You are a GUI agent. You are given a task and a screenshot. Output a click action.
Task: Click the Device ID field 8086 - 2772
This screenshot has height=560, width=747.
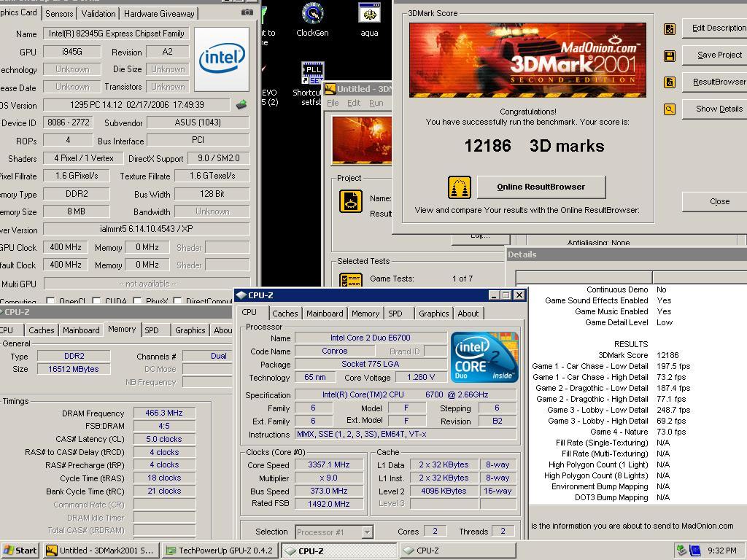[x=68, y=122]
